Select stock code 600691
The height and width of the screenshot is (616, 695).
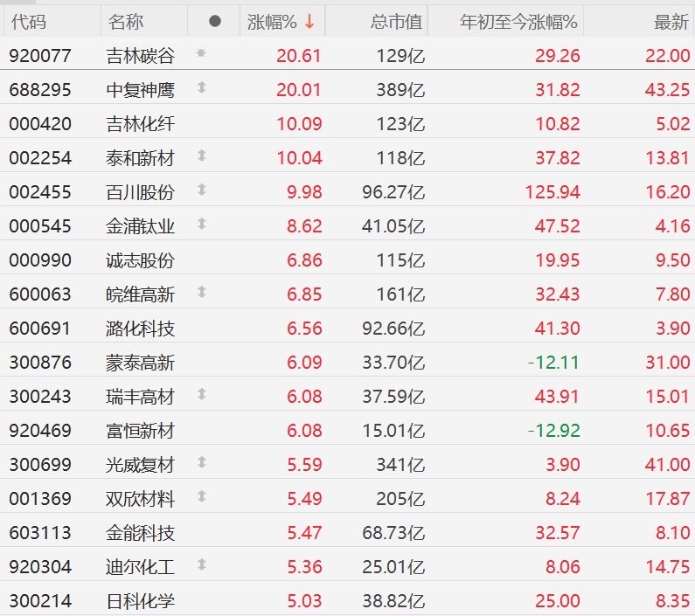[40, 329]
